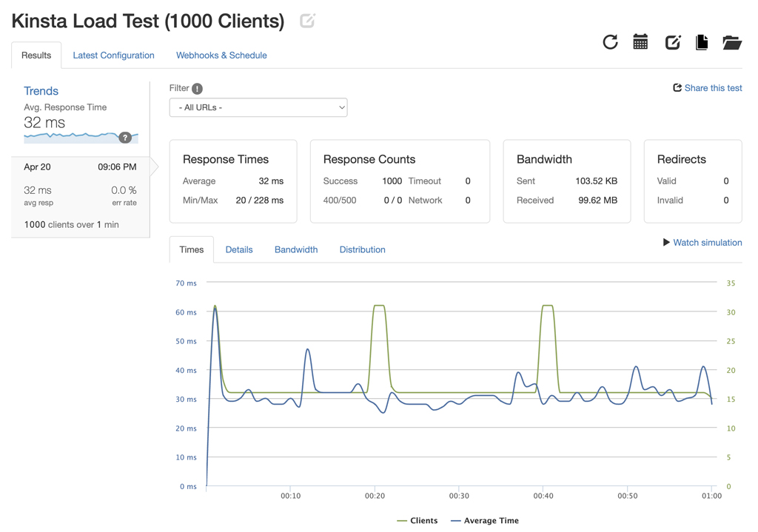Select the Results tab

pos(36,55)
